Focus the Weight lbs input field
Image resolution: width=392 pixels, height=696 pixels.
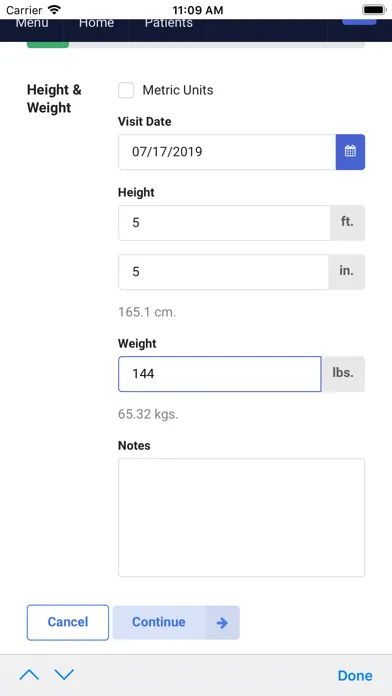click(220, 374)
